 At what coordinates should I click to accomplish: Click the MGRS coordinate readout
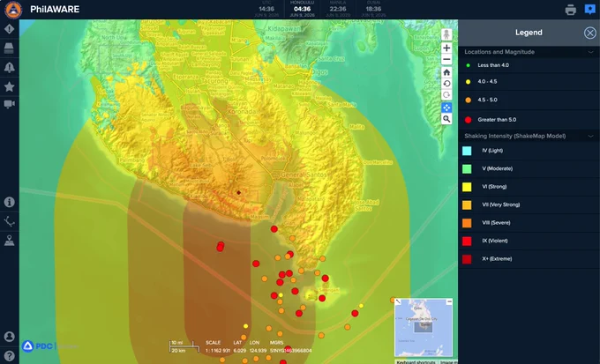coord(291,350)
